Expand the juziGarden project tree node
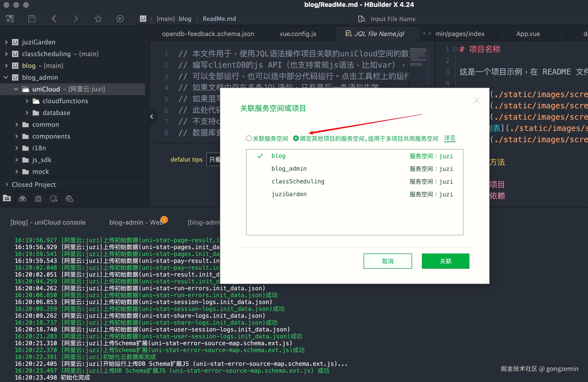 [x=6, y=42]
